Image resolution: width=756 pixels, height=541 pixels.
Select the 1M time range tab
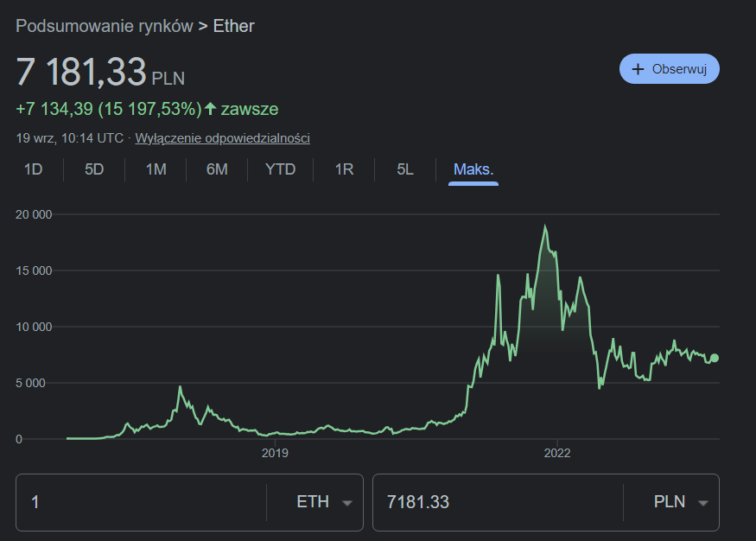156,169
